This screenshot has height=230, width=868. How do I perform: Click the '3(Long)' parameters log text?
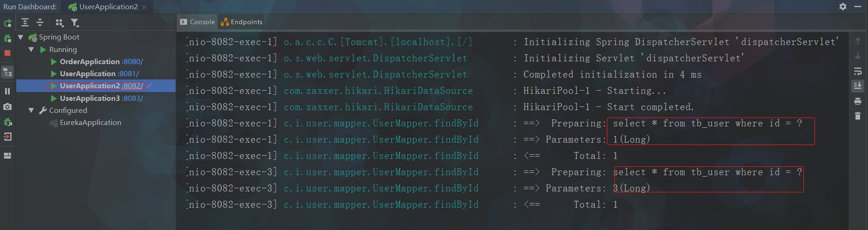click(x=631, y=189)
